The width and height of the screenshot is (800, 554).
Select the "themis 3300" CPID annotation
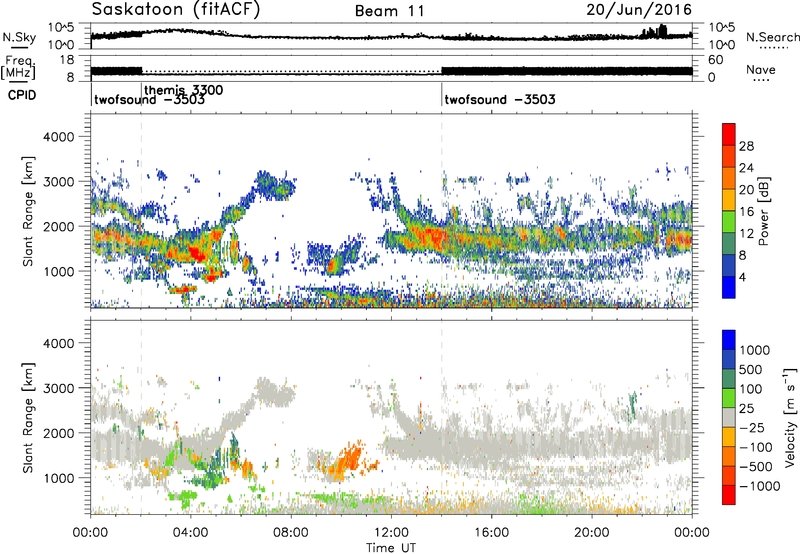click(184, 90)
